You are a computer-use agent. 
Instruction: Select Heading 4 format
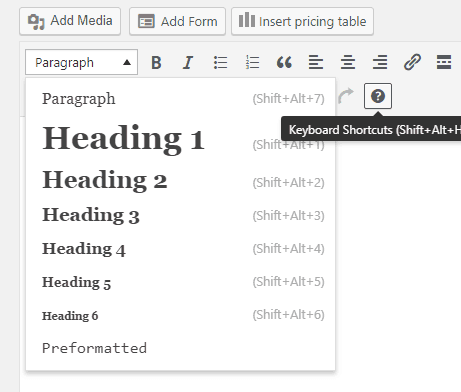(180, 249)
